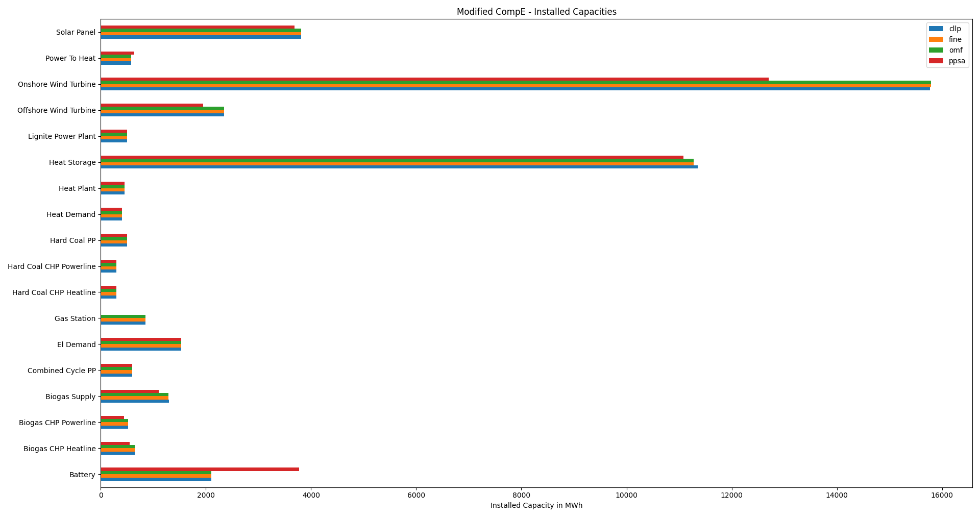This screenshot has width=980, height=517.
Task: Click the red ppsa bar for Biogas Supply
Action: point(130,391)
